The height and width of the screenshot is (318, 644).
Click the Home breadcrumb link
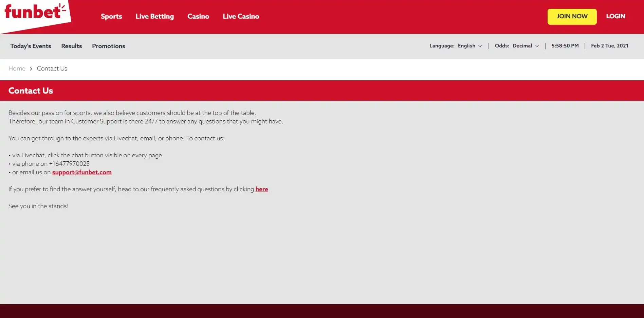pos(17,68)
